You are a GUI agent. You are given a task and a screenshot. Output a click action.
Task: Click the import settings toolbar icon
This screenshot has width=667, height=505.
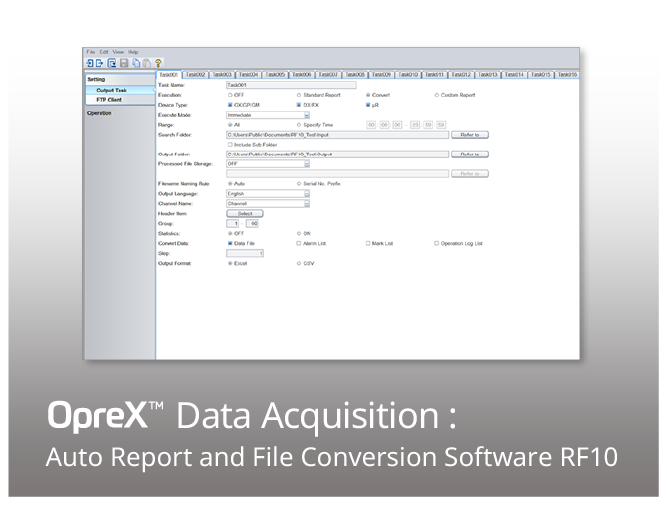pyautogui.click(x=90, y=63)
